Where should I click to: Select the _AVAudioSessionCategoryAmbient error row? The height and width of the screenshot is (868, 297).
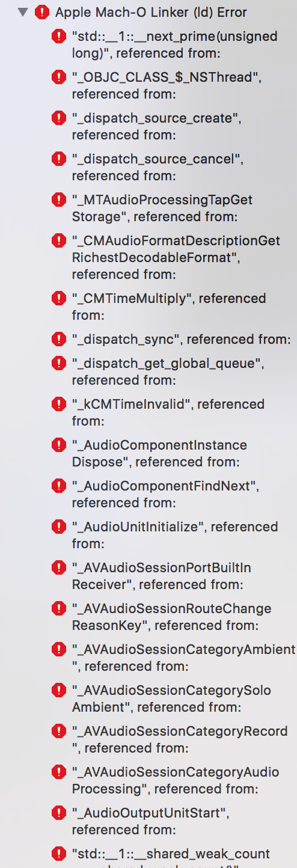click(x=174, y=658)
